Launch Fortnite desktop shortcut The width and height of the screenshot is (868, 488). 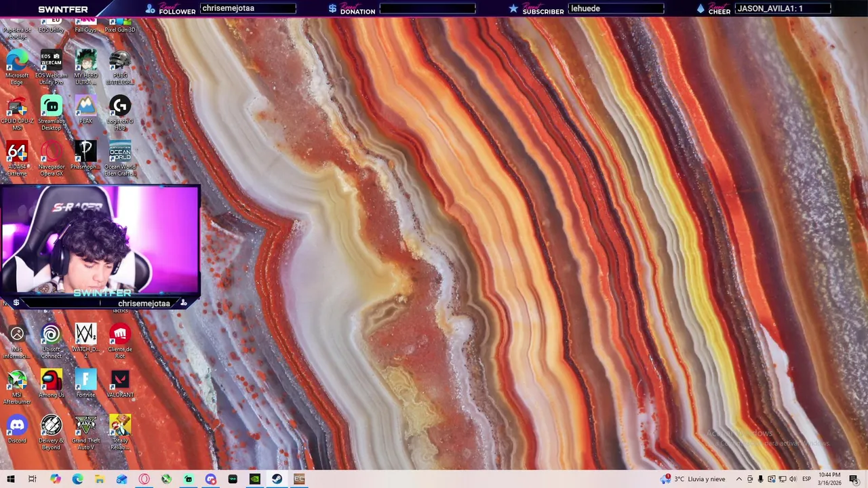85,384
